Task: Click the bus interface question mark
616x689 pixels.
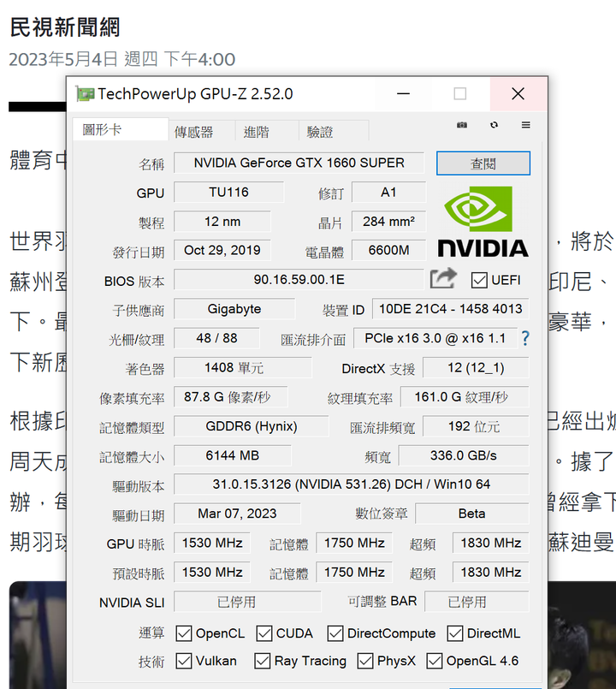Action: [x=525, y=338]
